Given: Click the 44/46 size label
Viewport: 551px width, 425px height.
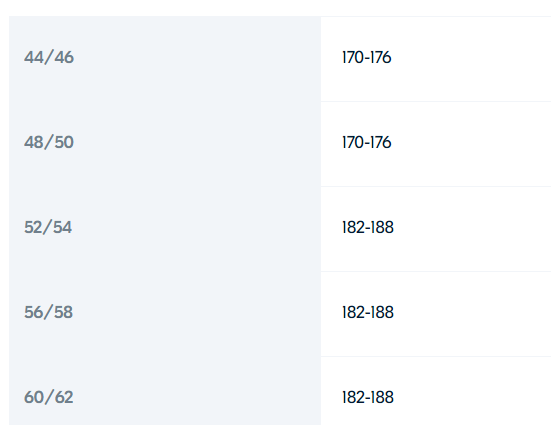Looking at the screenshot, I should click(49, 57).
